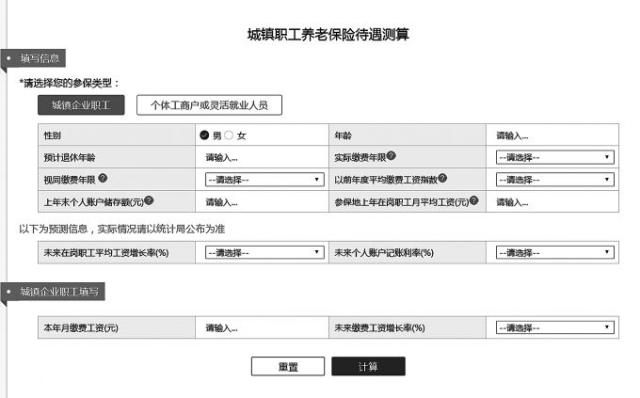This screenshot has height=398, width=640.
Task: Choose the 个体工商户或灵活就业人员 type tab
Action: click(209, 105)
